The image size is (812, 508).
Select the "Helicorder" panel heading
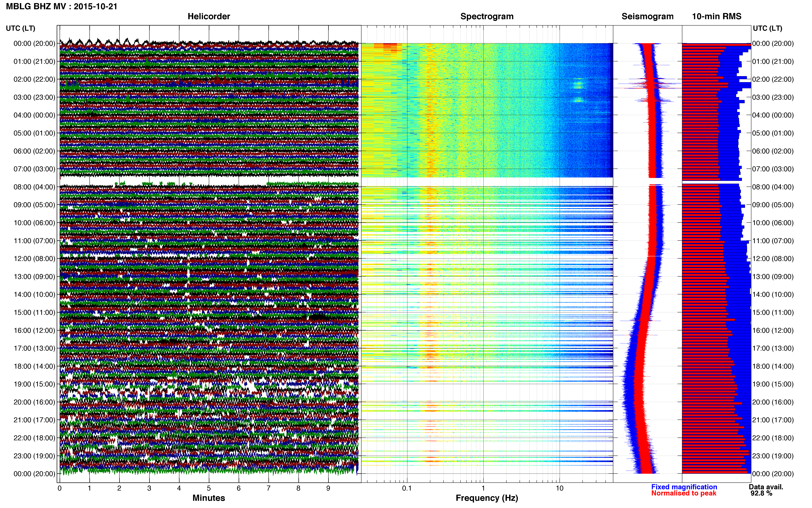tap(209, 16)
